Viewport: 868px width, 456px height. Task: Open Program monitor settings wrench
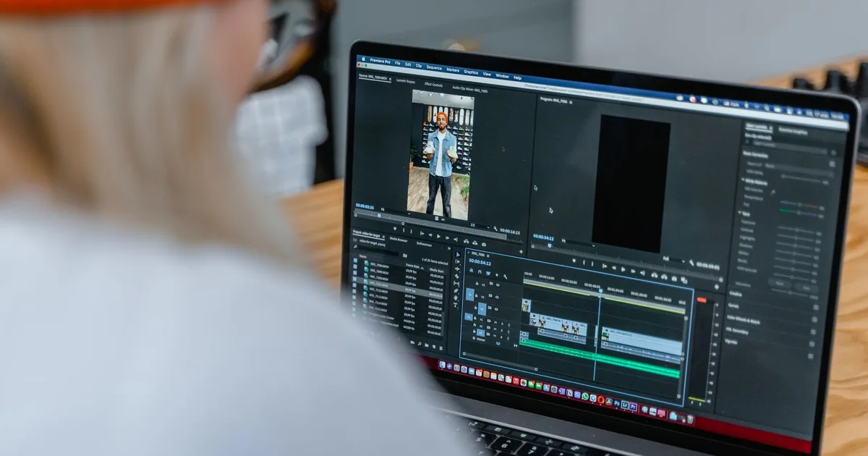click(x=692, y=263)
